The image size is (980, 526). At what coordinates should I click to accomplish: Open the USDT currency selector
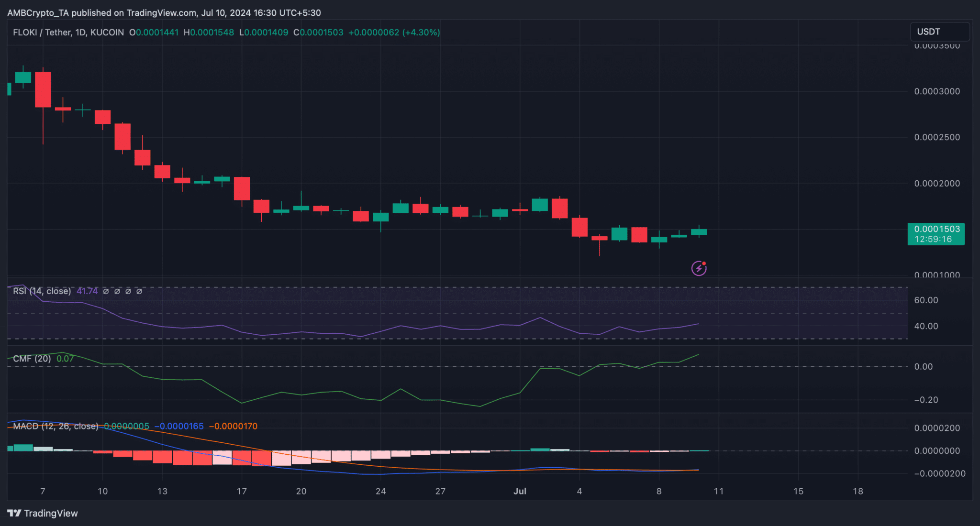coord(939,32)
